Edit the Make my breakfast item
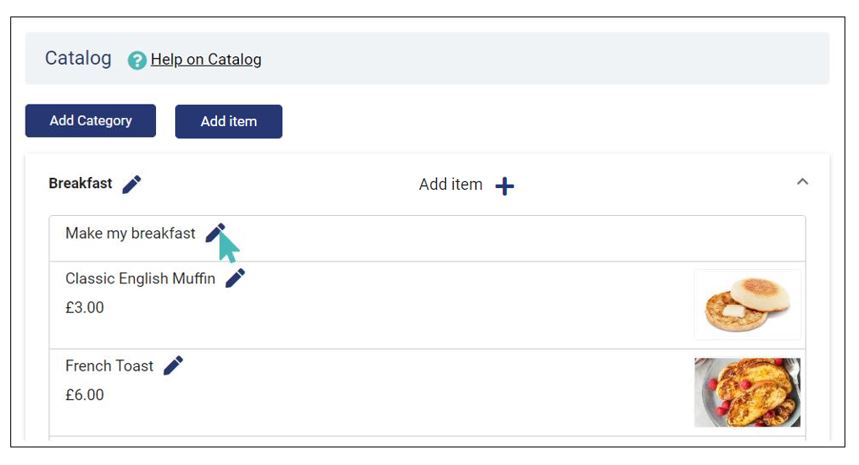The height and width of the screenshot is (465, 859). click(215, 233)
